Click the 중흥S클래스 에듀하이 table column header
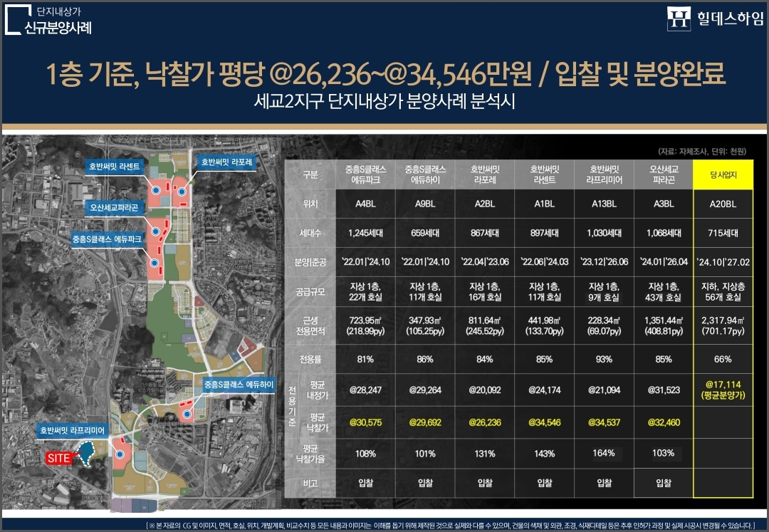This screenshot has width=769, height=532. [425, 174]
